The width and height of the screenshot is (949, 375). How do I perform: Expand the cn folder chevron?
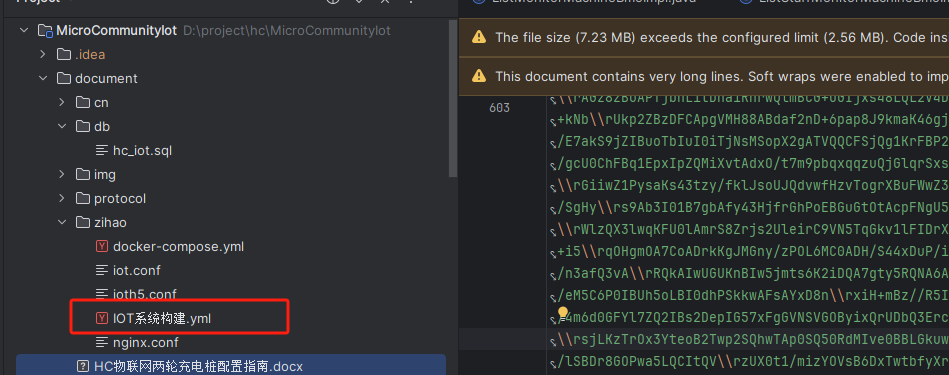tap(62, 102)
